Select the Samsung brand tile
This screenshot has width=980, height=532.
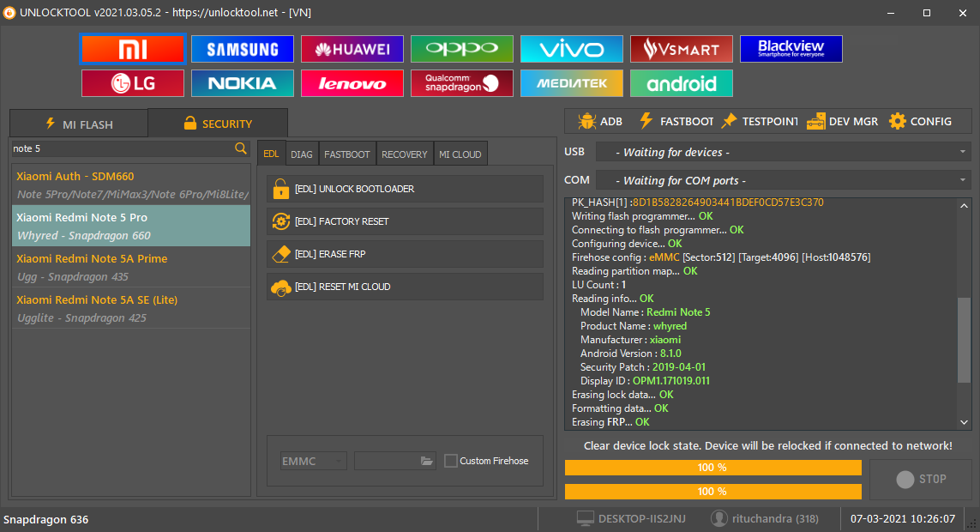click(x=243, y=49)
